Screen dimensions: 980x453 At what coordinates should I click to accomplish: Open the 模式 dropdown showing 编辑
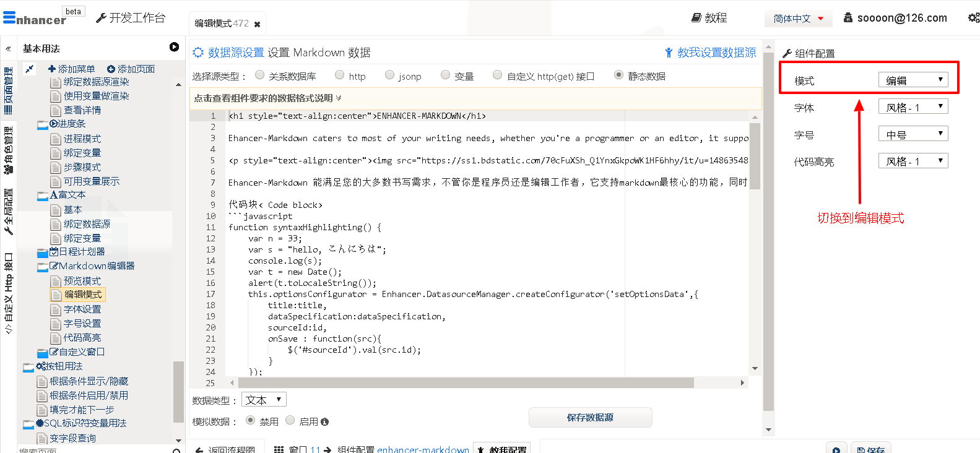pos(913,80)
